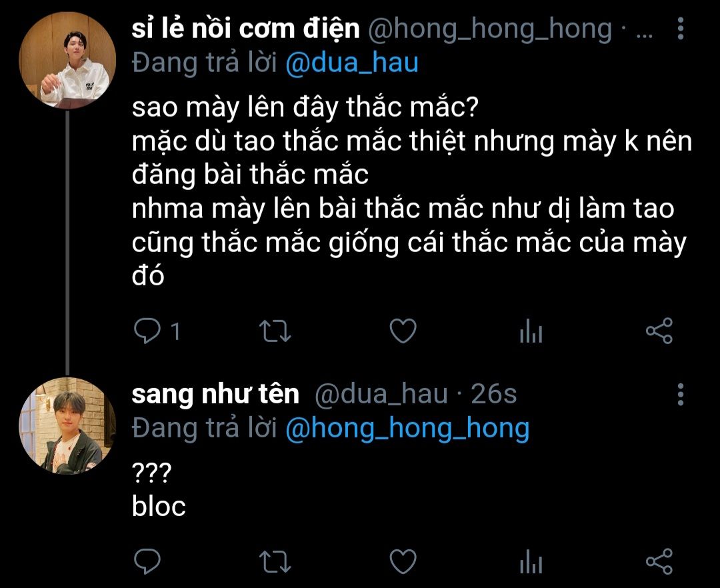Viewport: 720px width, 588px height.
Task: Reply to the "??? bloc" tweet
Action: pos(145,561)
